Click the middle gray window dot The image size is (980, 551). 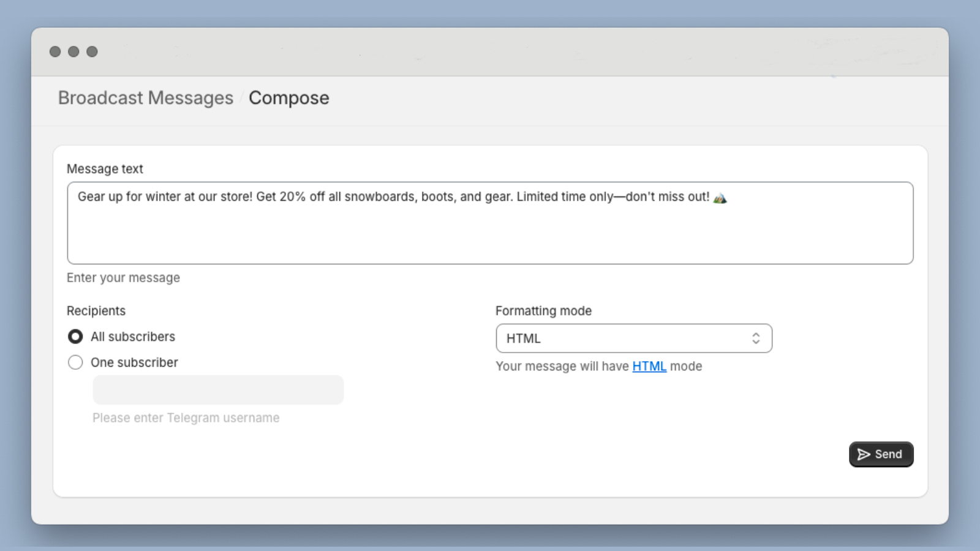click(73, 51)
